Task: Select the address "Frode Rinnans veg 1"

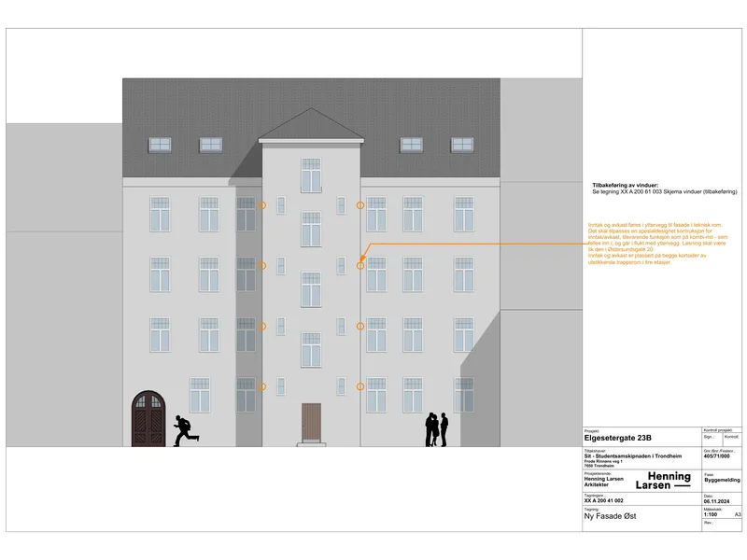Action: pyautogui.click(x=603, y=461)
